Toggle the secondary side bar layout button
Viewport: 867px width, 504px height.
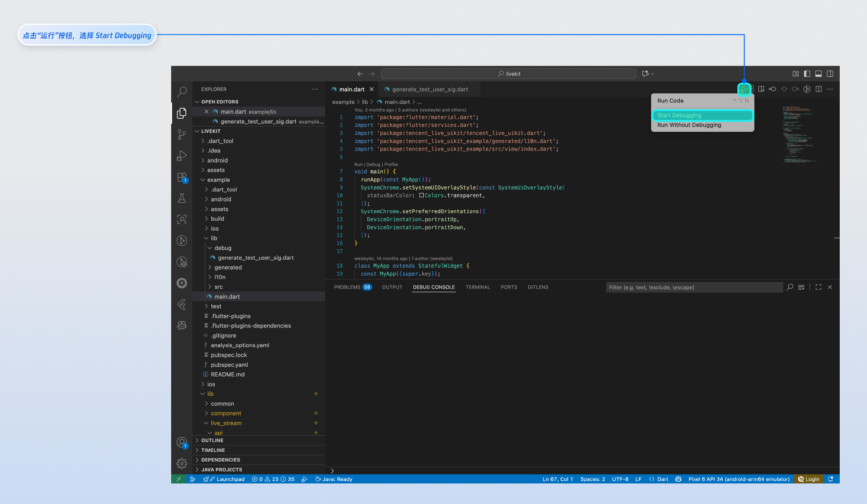[830, 74]
